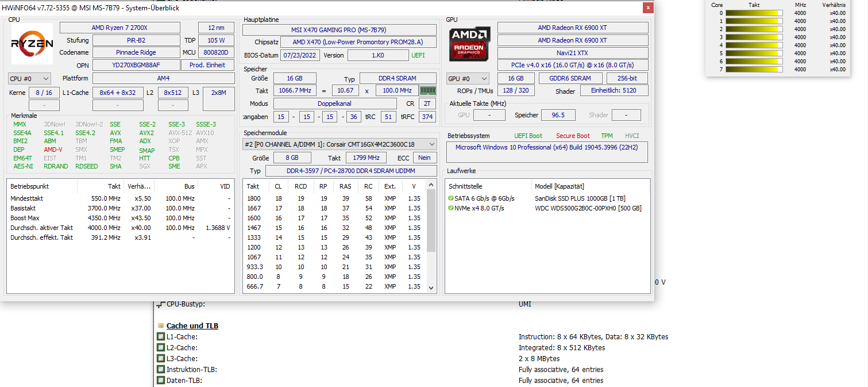This screenshot has width=868, height=387.
Task: Click the green status icon for SATA drive
Action: [451, 198]
